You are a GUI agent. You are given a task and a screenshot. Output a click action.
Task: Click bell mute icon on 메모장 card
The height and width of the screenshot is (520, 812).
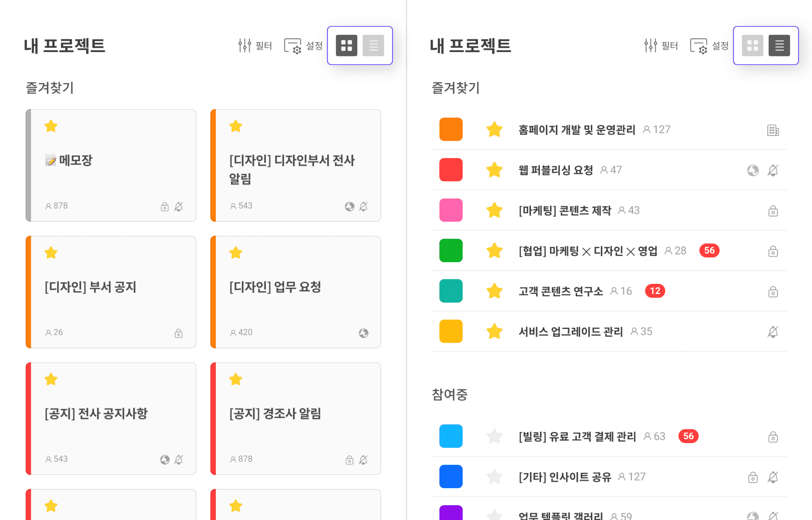coord(179,207)
